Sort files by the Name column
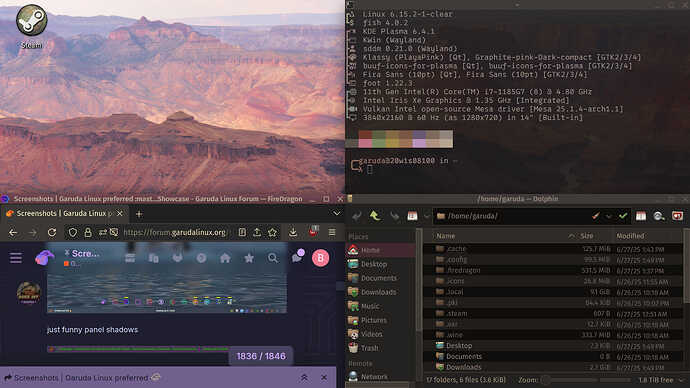This screenshot has width=690, height=388. [446, 236]
